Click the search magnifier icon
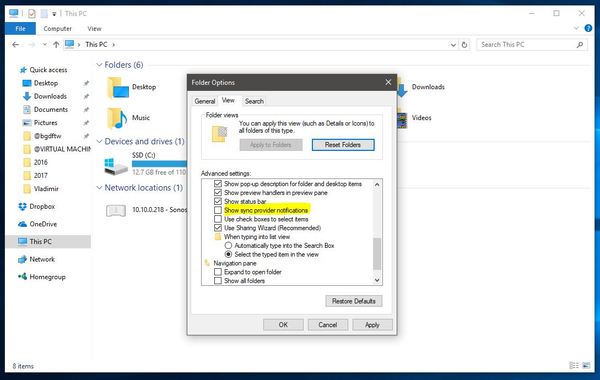This screenshot has height=380, width=600. click(x=580, y=45)
